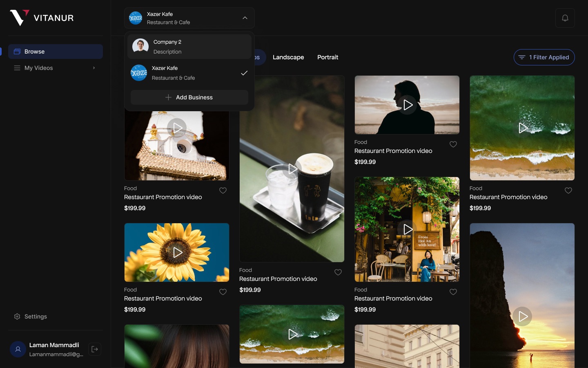
Task: Open the hair close-up video thumbnail
Action: coord(177,346)
